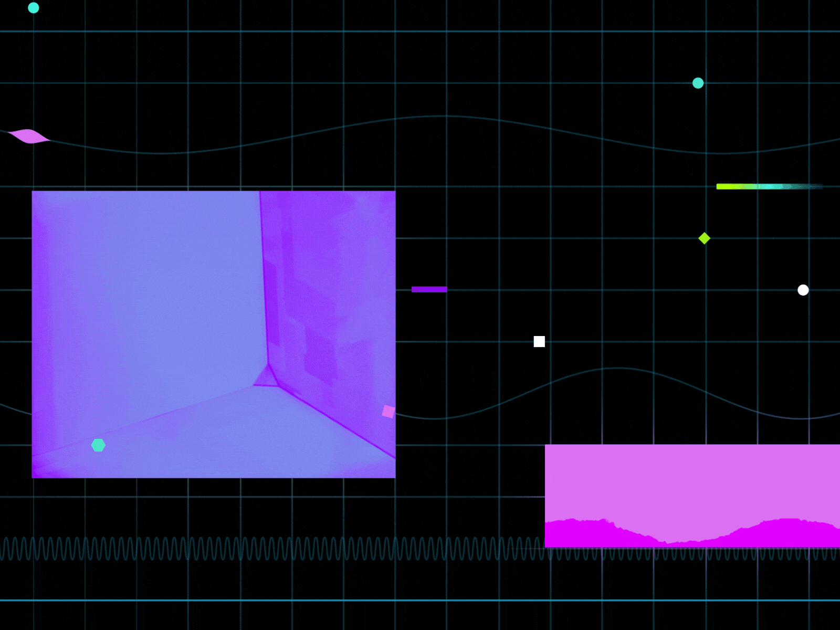Select the teal dot above the gradient bar

click(698, 83)
